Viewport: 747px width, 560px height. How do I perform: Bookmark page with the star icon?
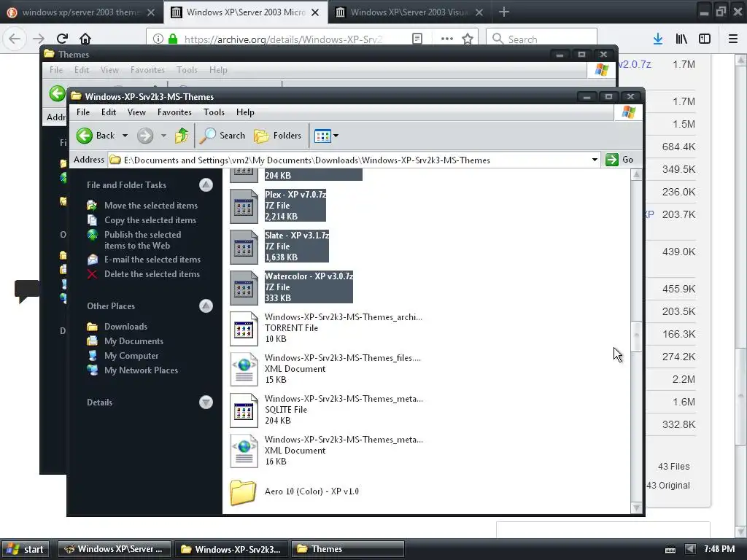(468, 39)
